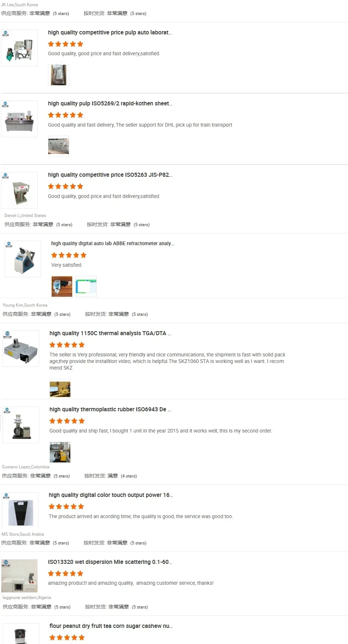This screenshot has width=348, height=644.
Task: View the review photo under the TGA/DTA review
Action: (x=60, y=389)
